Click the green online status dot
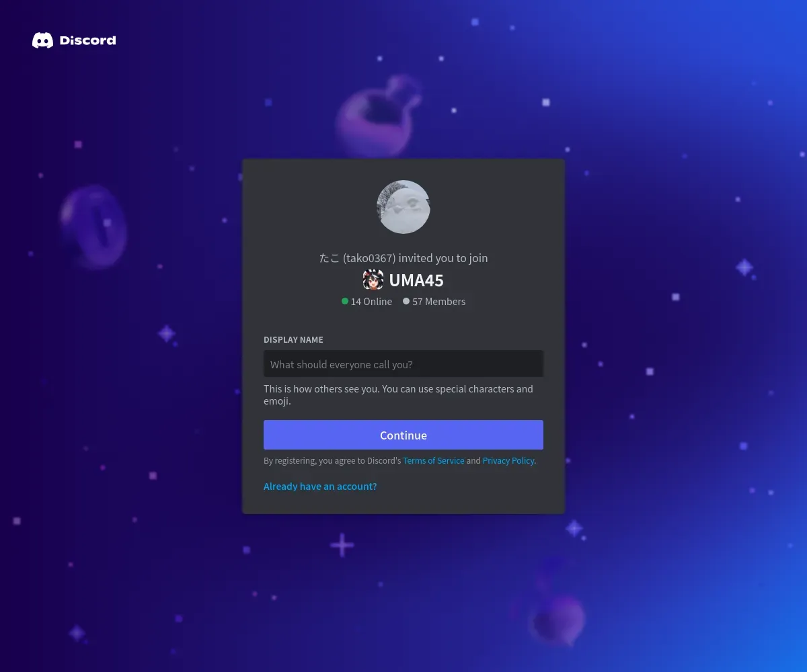Image resolution: width=807 pixels, height=672 pixels. tap(345, 301)
